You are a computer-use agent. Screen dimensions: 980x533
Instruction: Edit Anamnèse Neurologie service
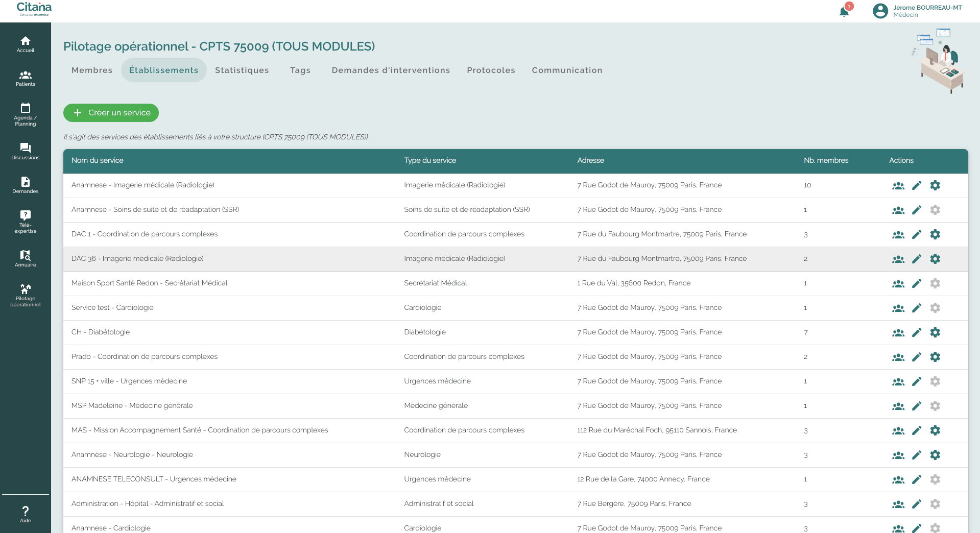point(917,455)
